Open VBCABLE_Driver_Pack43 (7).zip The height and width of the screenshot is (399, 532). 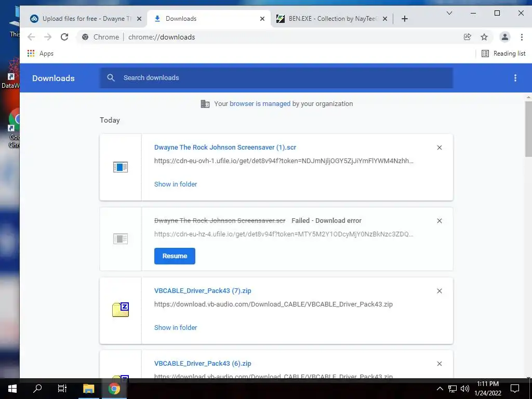point(203,290)
